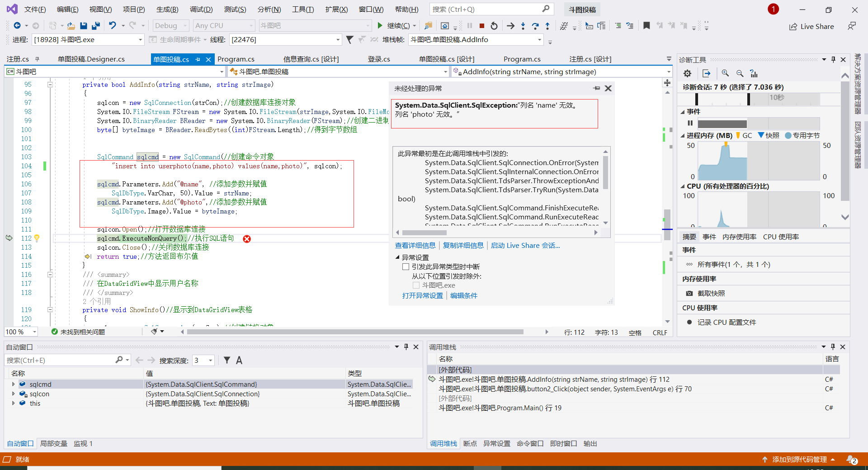Pin the 诊断工具 panel
868x470 pixels.
click(x=833, y=60)
